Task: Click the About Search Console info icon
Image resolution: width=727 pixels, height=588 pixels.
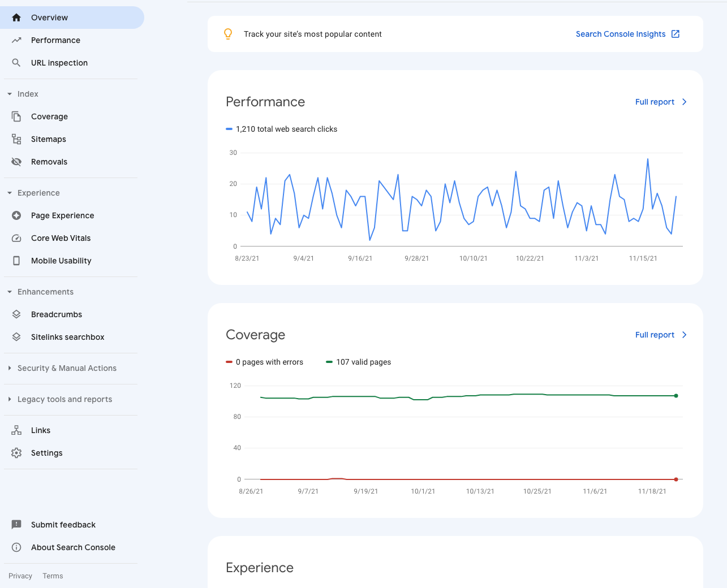Action: (16, 547)
